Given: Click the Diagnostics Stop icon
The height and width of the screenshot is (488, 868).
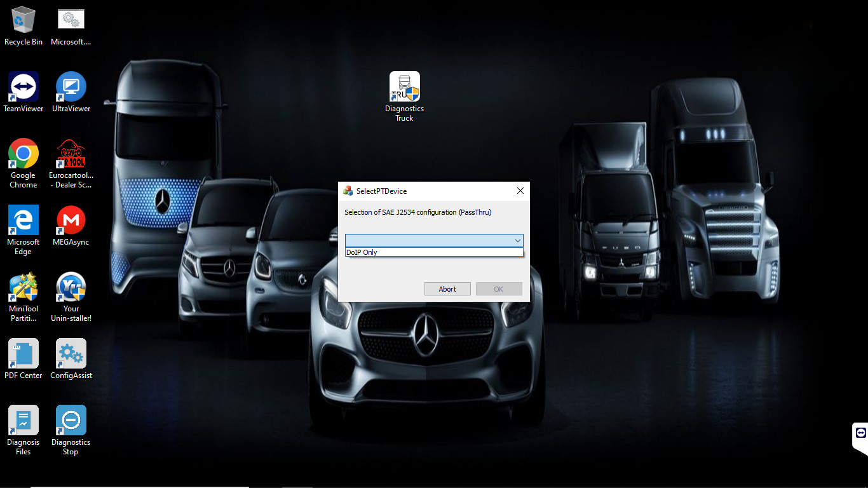Looking at the screenshot, I should click(x=71, y=421).
